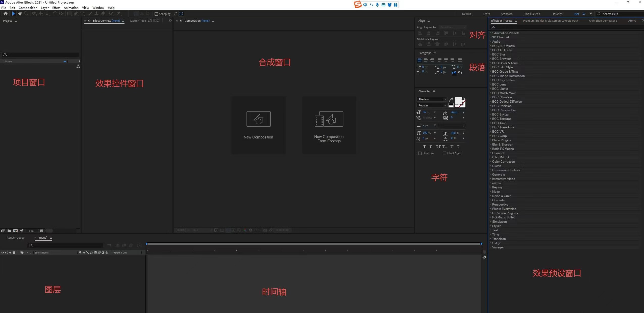Viewport: 644px width, 313px height.
Task: Open the font size dropdown arrow
Action: [435, 112]
